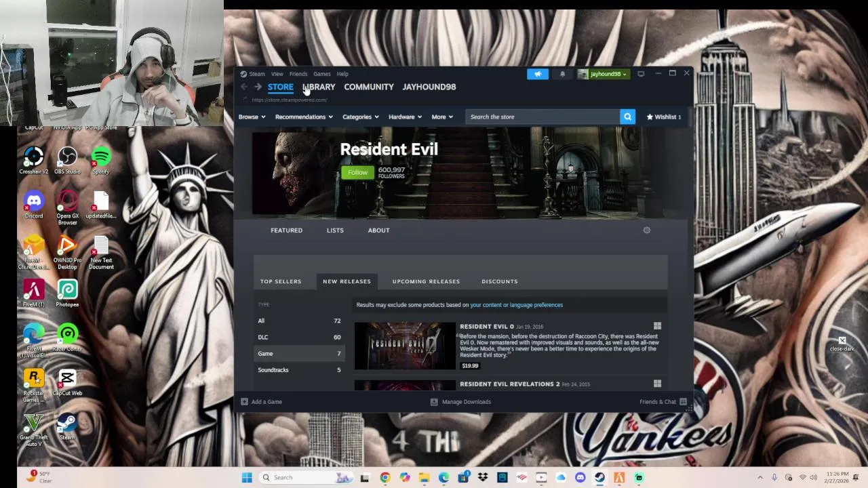Open Manage Downloads at the bottom of Steam
868x488 pixels.
[x=460, y=402]
